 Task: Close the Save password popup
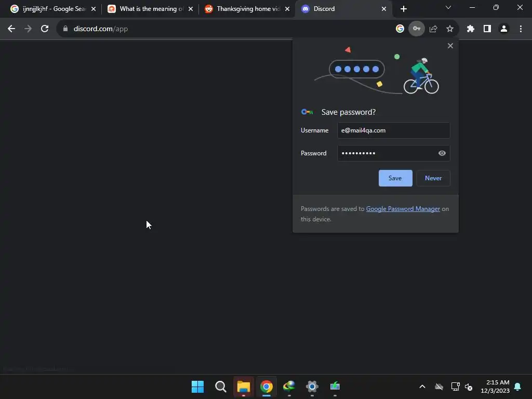(x=450, y=46)
